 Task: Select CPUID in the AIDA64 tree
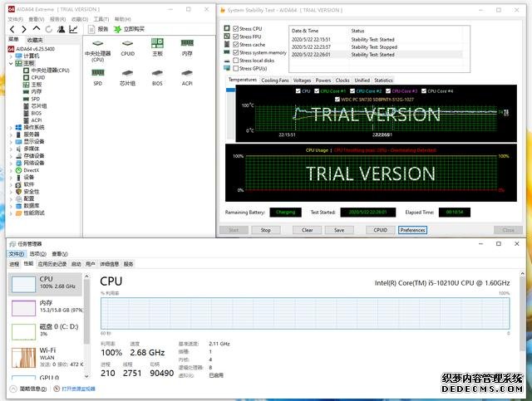coord(34,77)
